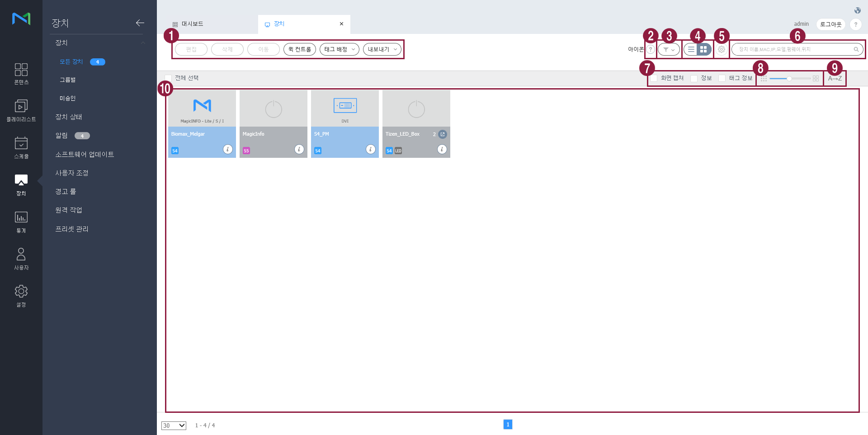This screenshot has width=868, height=435.
Task: Open the 콘텐츠 section in sidebar
Action: [21, 74]
